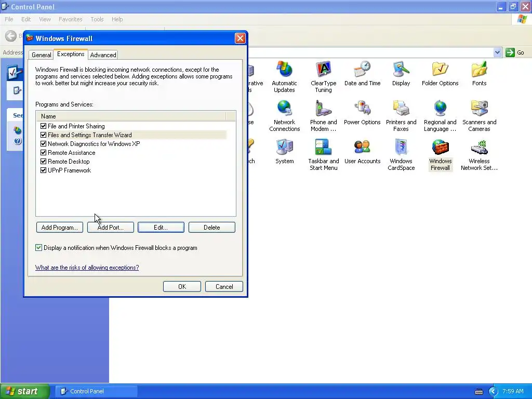
Task: Uncheck Files and Settings Transfer Wizard
Action: click(43, 135)
